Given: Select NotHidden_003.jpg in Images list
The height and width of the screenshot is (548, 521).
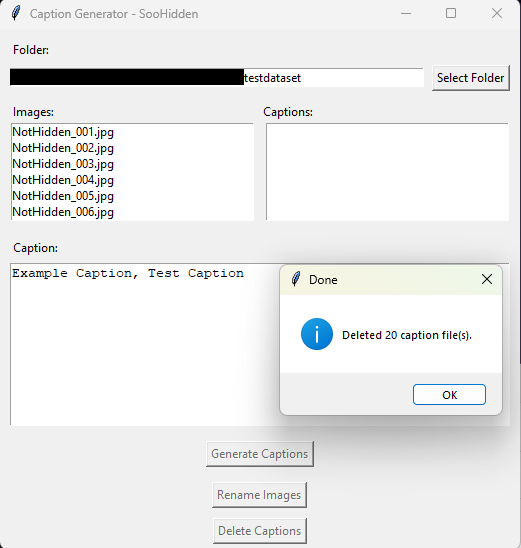Looking at the screenshot, I should pyautogui.click(x=132, y=164).
